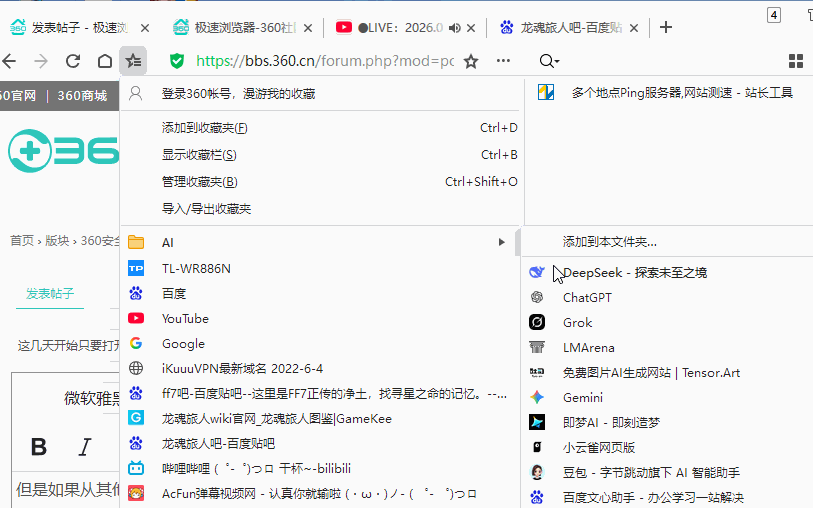This screenshot has width=813, height=508.
Task: Open DeepSeek - 探索未至之境 bookmark
Action: point(667,273)
